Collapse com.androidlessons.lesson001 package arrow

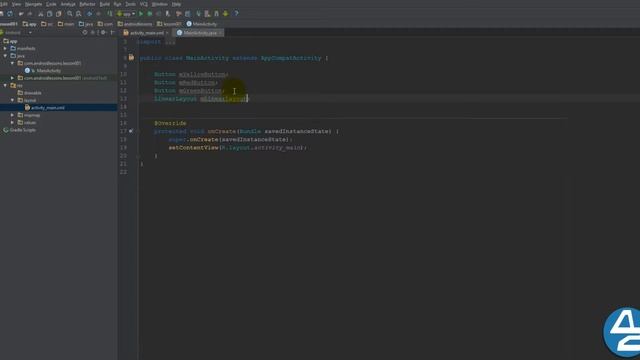click(13, 63)
